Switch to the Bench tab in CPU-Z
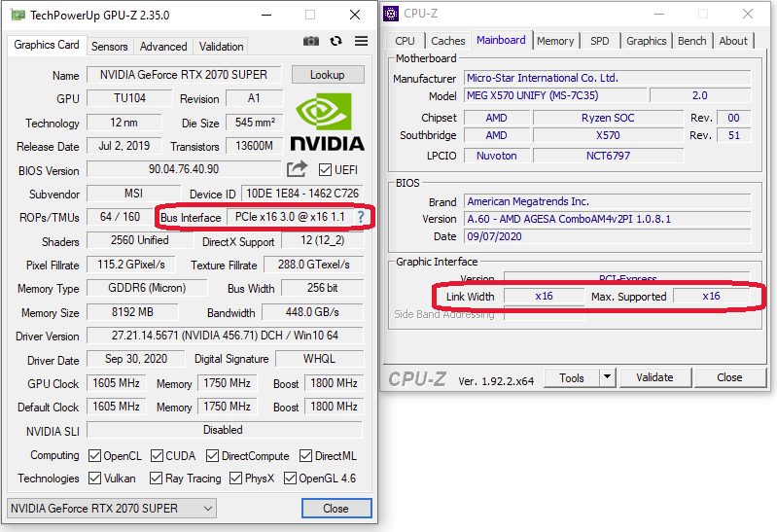The image size is (777, 532). [692, 41]
